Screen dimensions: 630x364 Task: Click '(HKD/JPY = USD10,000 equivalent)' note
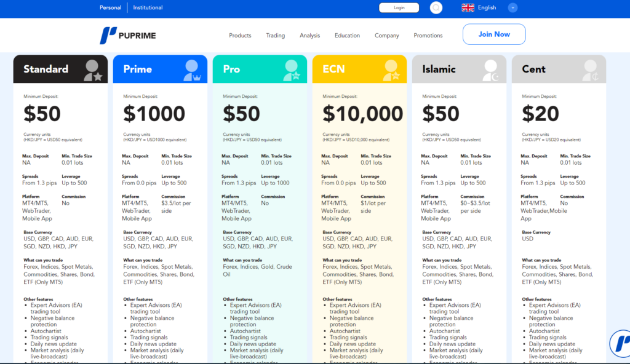356,140
